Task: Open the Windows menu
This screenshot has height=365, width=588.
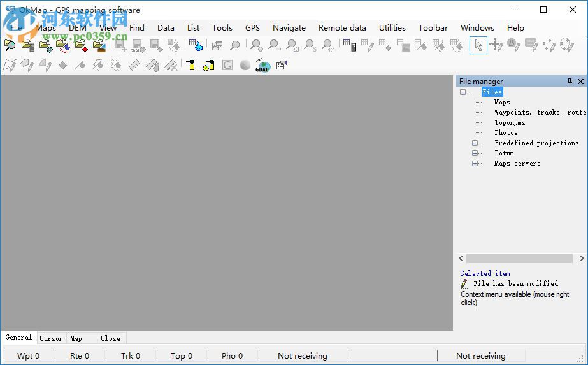Action: tap(477, 28)
